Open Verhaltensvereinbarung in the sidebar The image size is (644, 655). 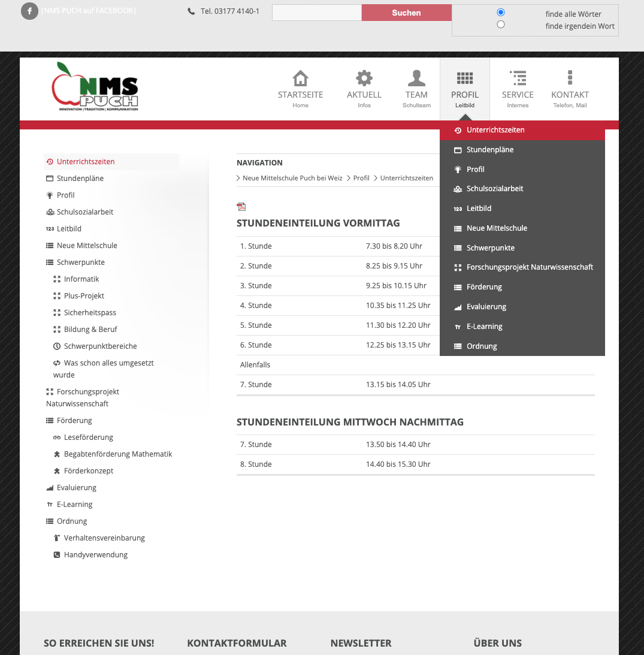[104, 538]
